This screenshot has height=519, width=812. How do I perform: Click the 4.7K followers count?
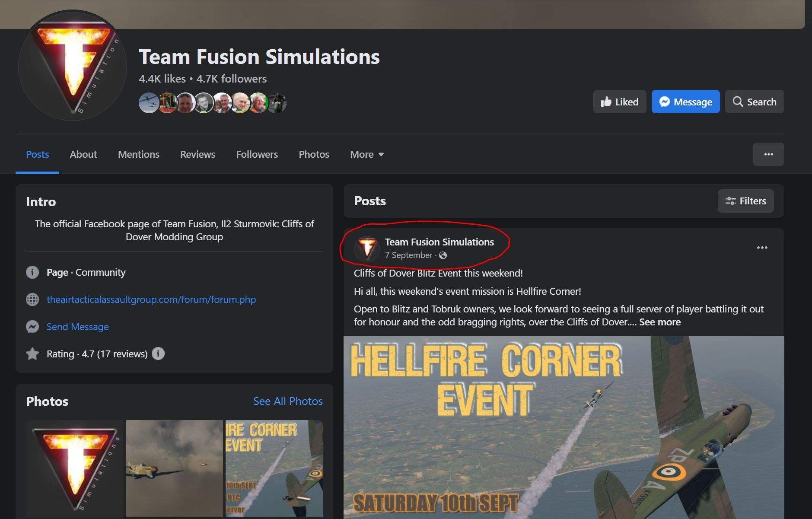pos(231,79)
